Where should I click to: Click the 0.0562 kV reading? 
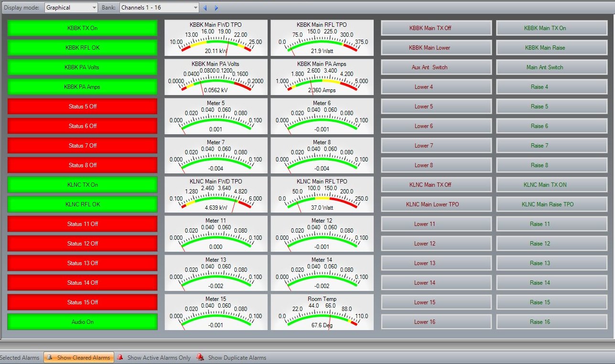pos(216,90)
